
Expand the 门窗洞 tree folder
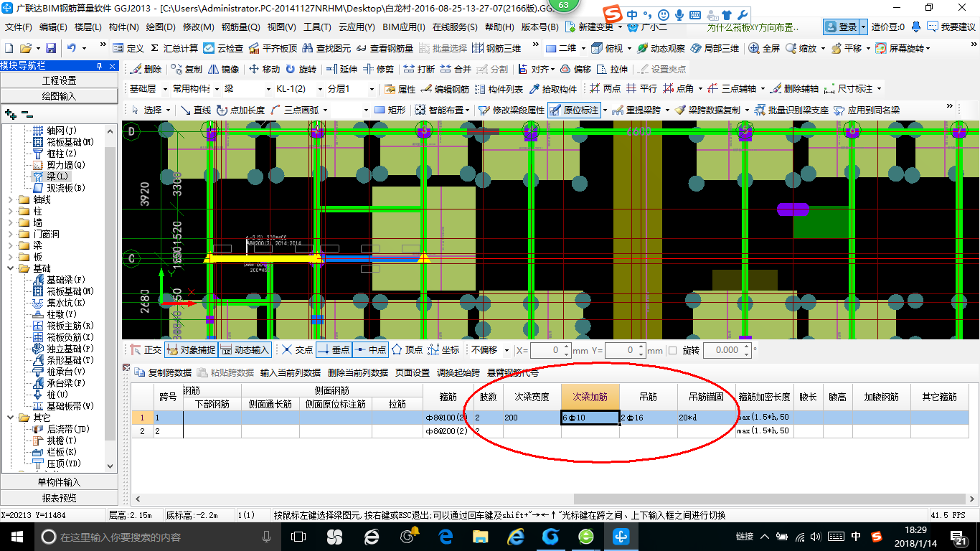click(x=9, y=234)
